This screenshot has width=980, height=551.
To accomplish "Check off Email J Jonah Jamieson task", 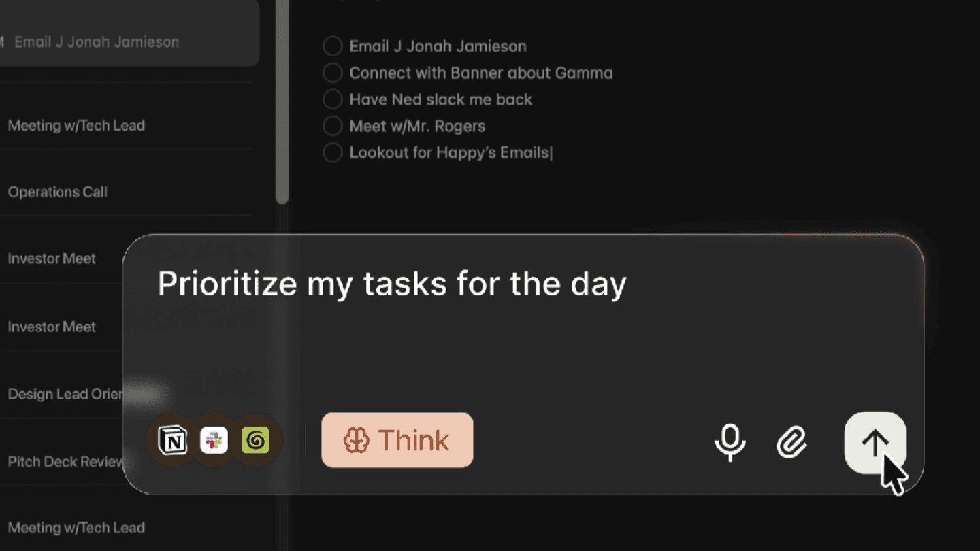I will click(332, 46).
